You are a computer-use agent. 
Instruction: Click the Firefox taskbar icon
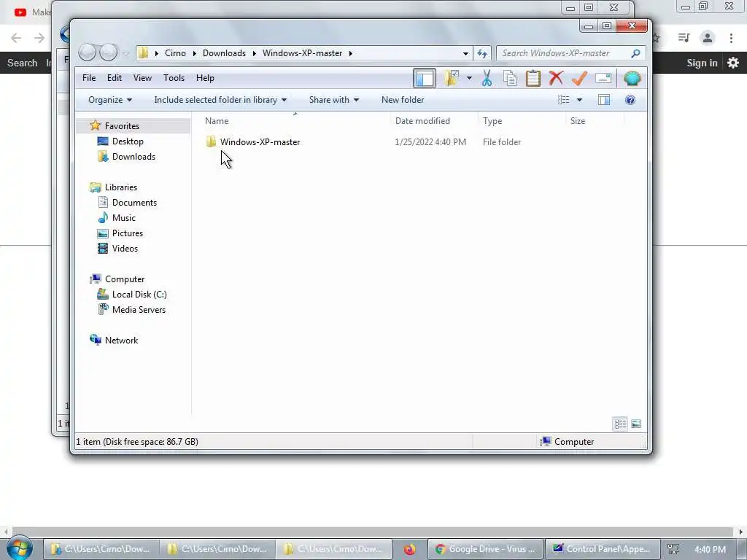pos(409,549)
